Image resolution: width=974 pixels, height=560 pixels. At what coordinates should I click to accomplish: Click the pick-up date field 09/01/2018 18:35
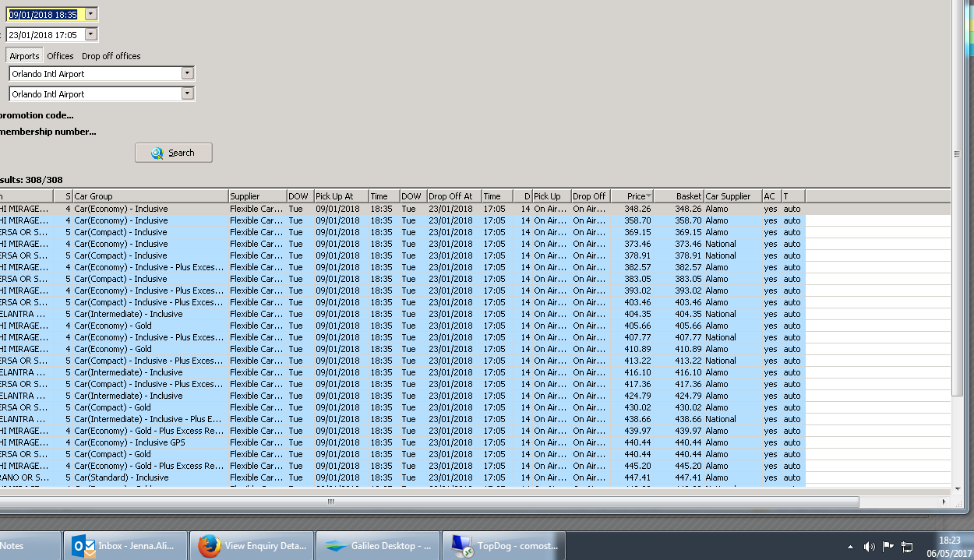tap(46, 14)
